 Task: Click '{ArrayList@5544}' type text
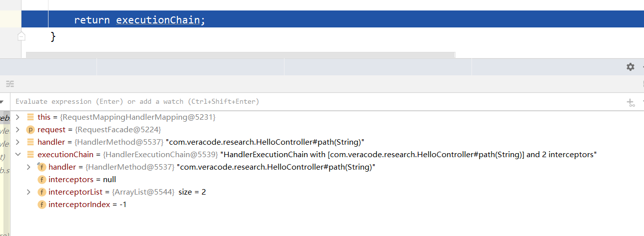pyautogui.click(x=143, y=192)
